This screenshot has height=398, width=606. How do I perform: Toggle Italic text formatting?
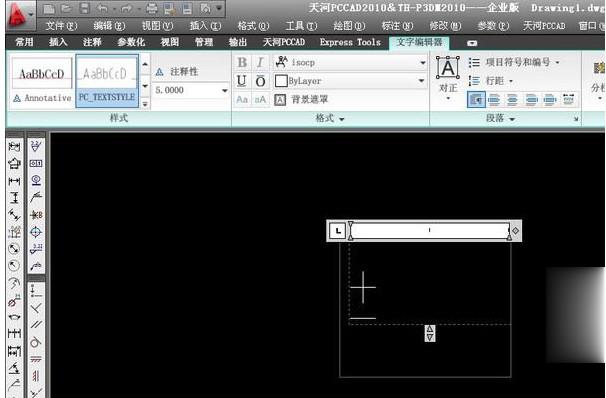260,63
